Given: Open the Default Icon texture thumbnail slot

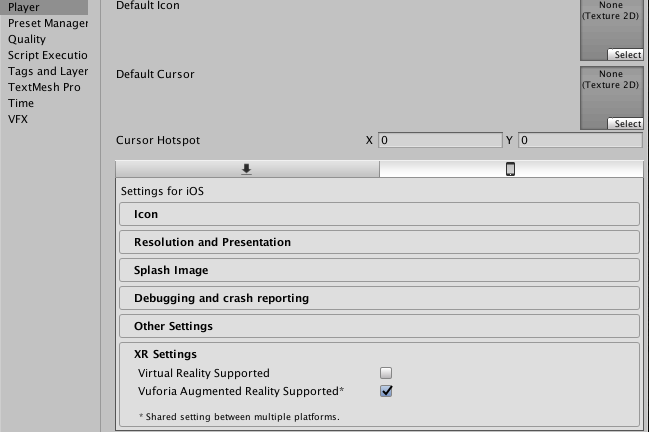Looking at the screenshot, I should tap(611, 30).
